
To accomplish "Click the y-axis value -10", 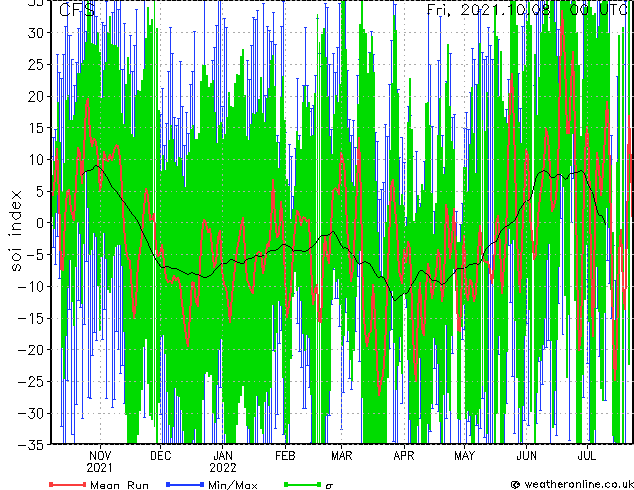I will click(x=32, y=287).
